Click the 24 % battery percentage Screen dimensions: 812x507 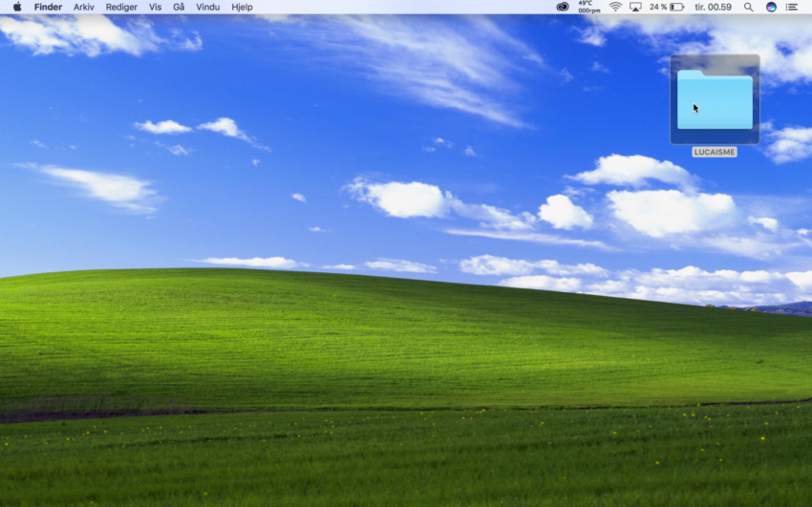coord(658,7)
